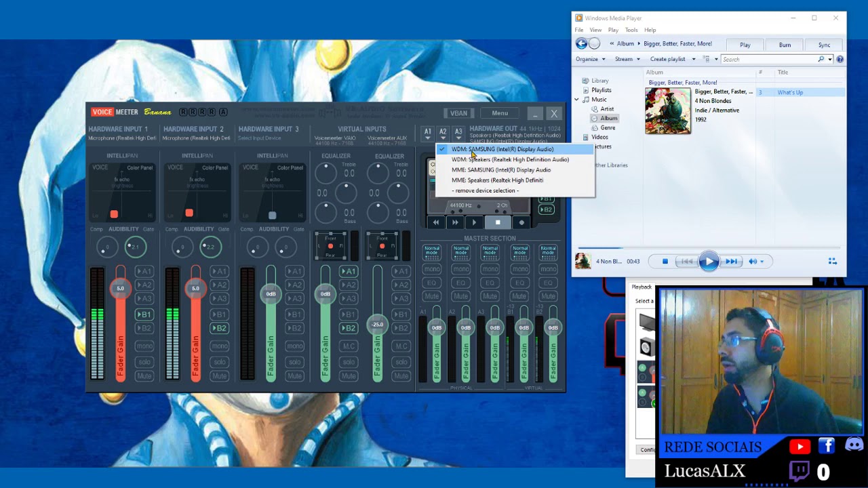Open the Tools menu in Media Player

631,30
